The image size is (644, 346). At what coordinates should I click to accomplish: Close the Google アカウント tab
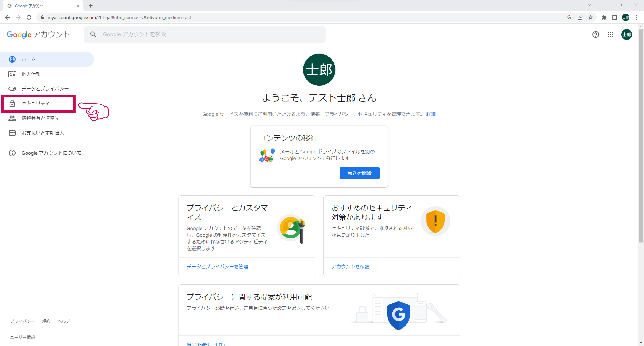click(x=78, y=6)
